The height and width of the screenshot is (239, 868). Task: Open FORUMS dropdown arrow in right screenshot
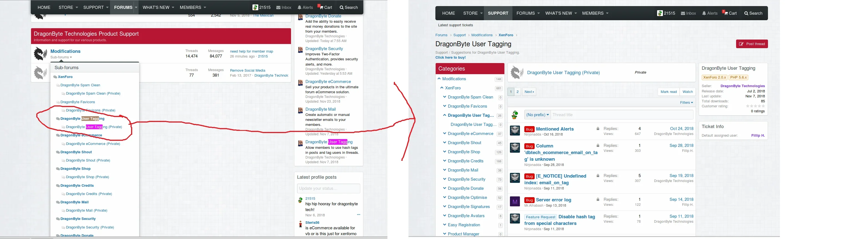538,13
